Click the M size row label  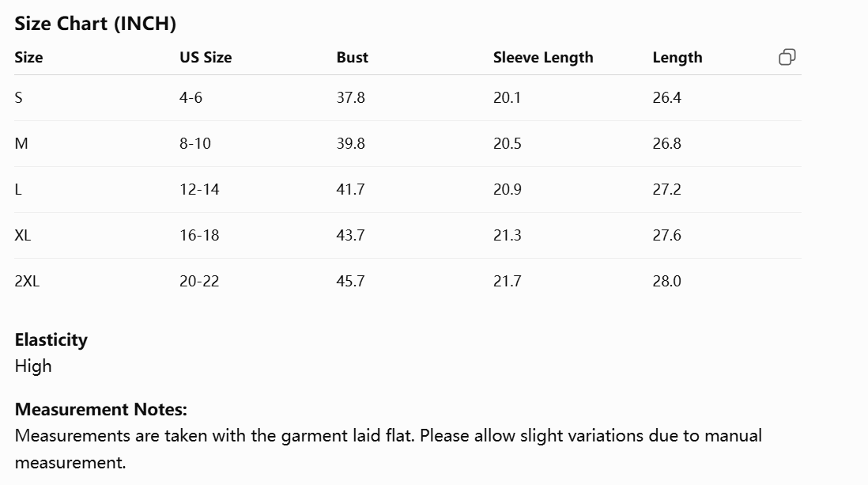point(21,143)
